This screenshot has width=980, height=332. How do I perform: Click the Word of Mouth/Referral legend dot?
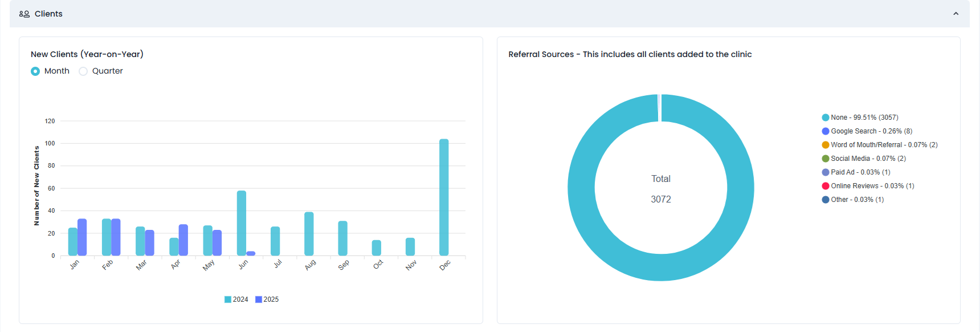[825, 145]
